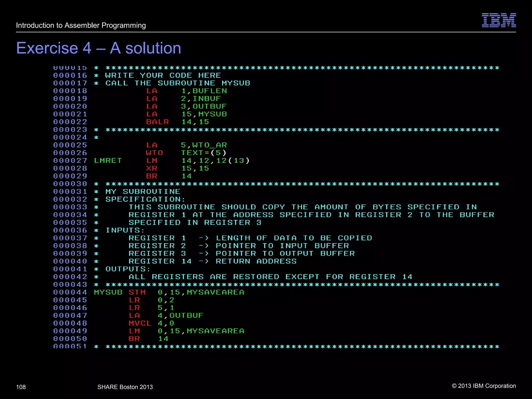Select the 'MY SUBROUTINE' comment
Viewport: 532px width, 399px height.
point(143,191)
